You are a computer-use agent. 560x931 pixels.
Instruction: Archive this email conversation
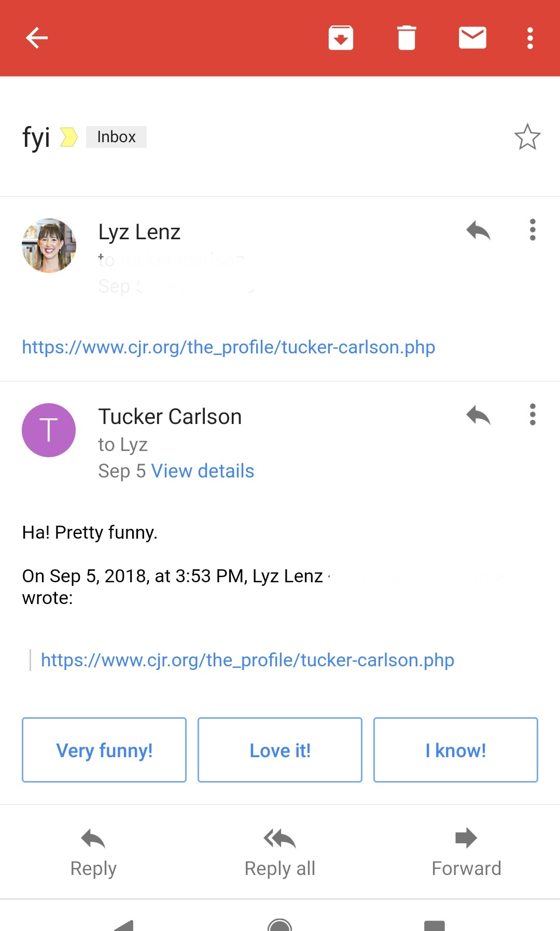[341, 38]
